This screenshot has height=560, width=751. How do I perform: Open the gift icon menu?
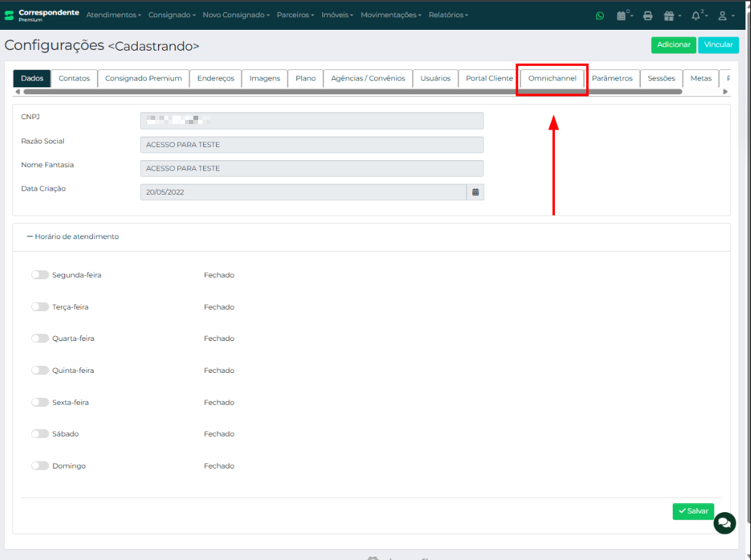pyautogui.click(x=669, y=15)
